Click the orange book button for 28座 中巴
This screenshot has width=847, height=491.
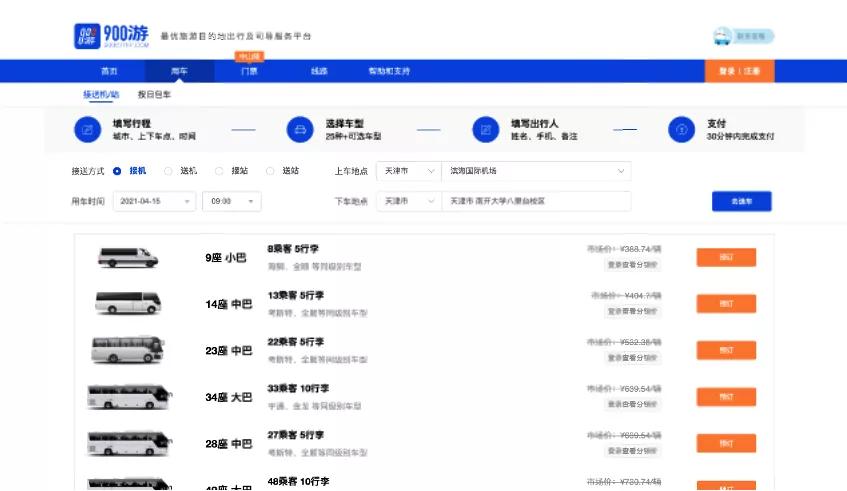[x=726, y=443]
